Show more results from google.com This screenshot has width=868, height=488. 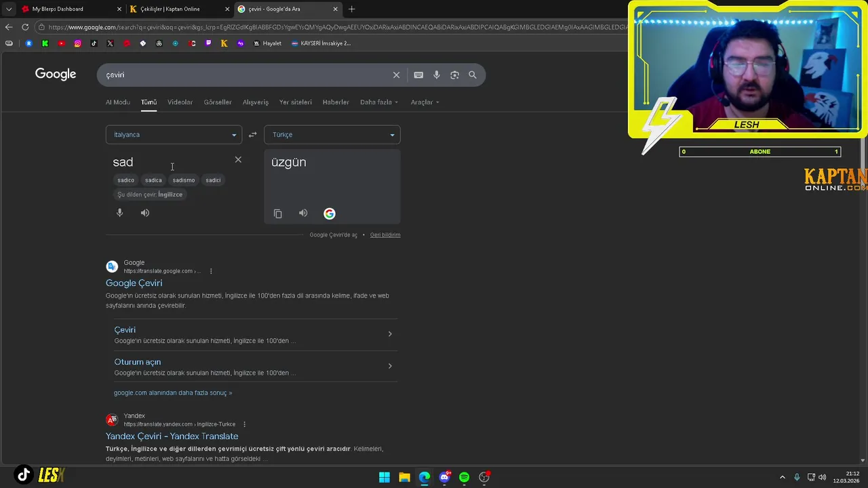[x=173, y=393]
